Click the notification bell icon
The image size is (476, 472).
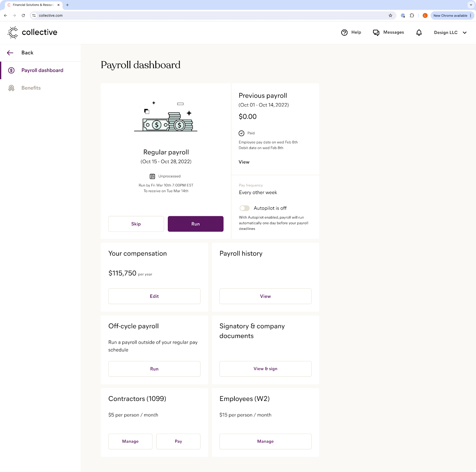[419, 33]
